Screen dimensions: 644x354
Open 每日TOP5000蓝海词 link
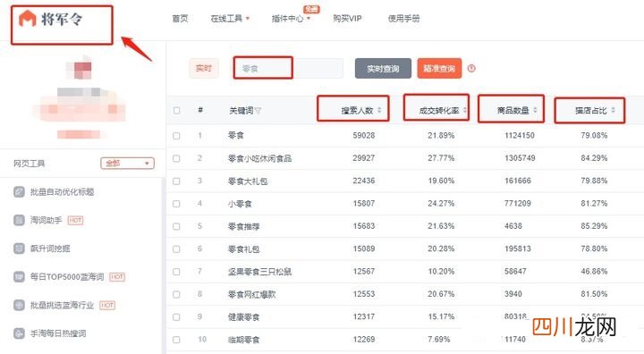point(67,277)
